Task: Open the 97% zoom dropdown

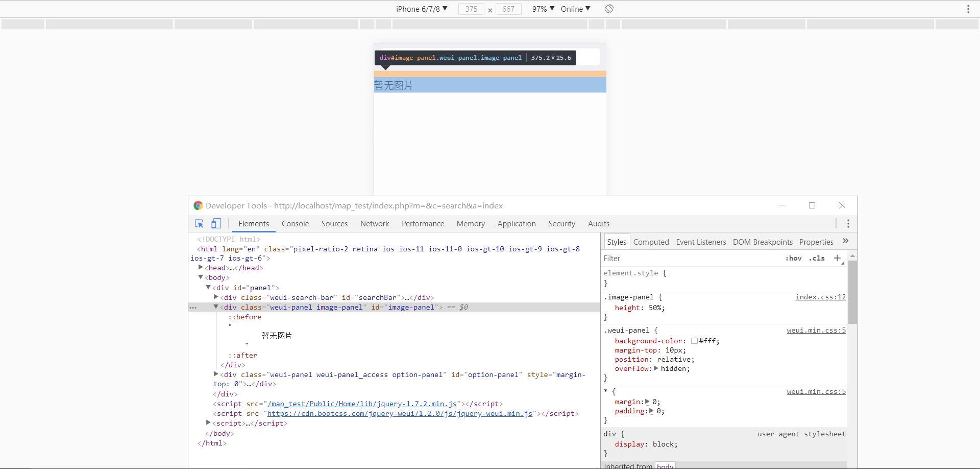Action: [x=543, y=9]
